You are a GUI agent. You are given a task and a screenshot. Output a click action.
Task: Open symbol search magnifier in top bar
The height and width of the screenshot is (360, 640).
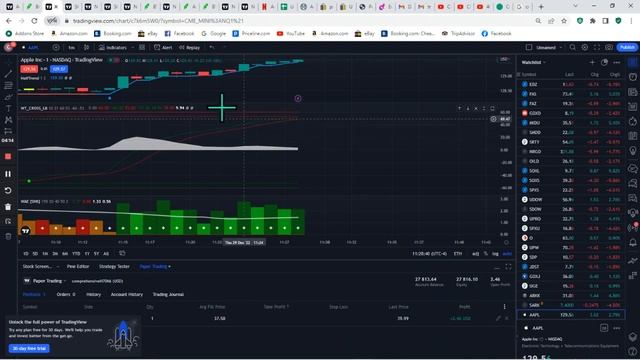[573, 48]
